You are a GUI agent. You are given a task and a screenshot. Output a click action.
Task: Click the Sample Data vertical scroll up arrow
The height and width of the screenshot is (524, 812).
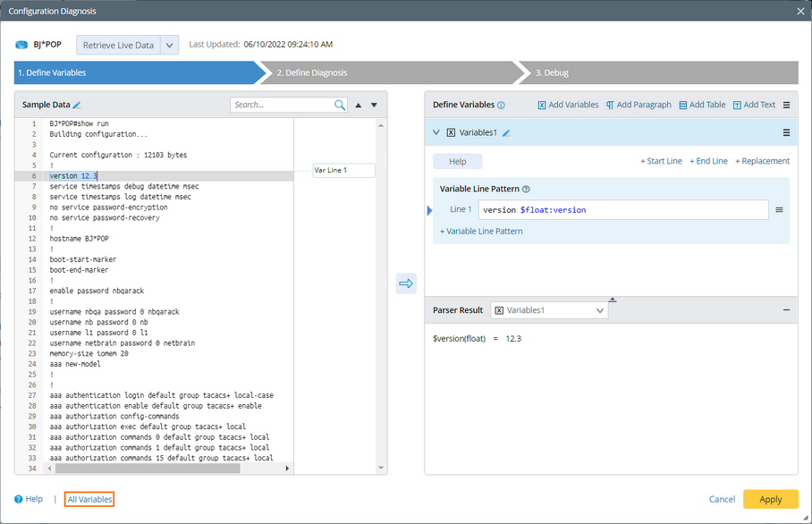381,125
